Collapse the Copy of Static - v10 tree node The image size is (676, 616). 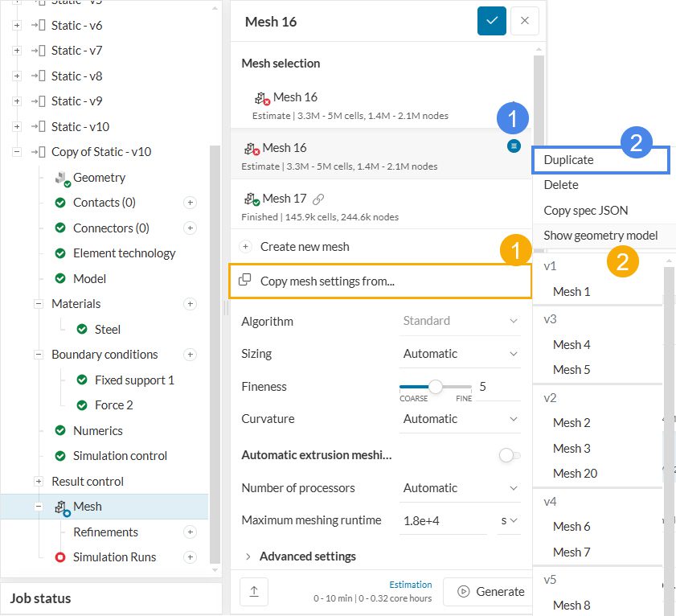pyautogui.click(x=17, y=152)
